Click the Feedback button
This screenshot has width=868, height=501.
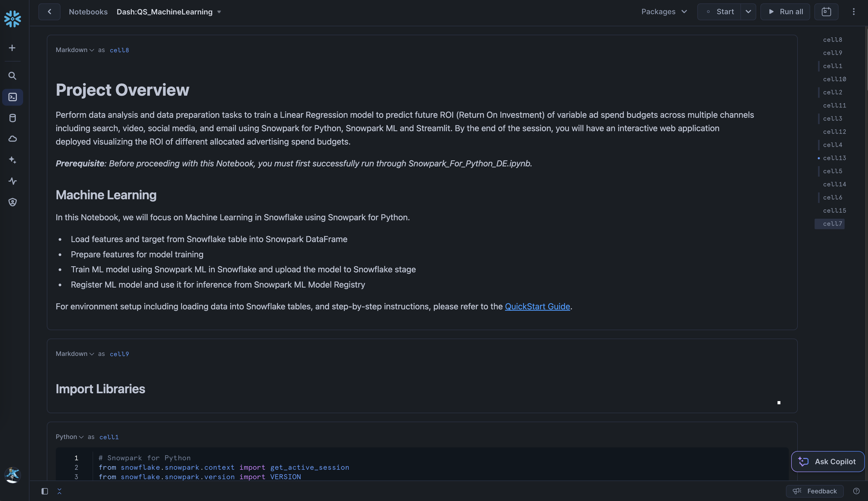[x=815, y=491]
